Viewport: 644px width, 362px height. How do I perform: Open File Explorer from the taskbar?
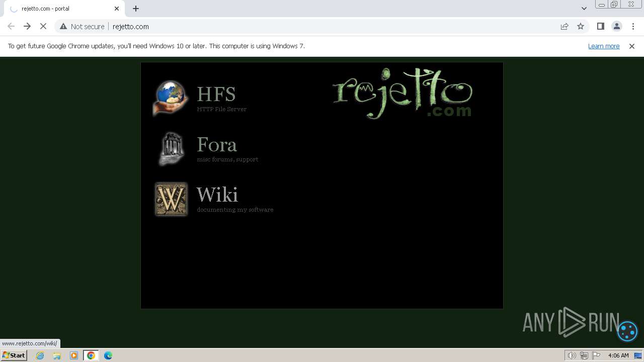tap(57, 355)
